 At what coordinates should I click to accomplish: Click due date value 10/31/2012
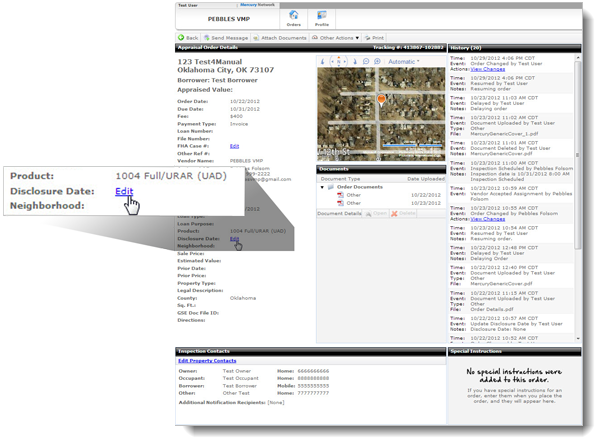tap(245, 109)
